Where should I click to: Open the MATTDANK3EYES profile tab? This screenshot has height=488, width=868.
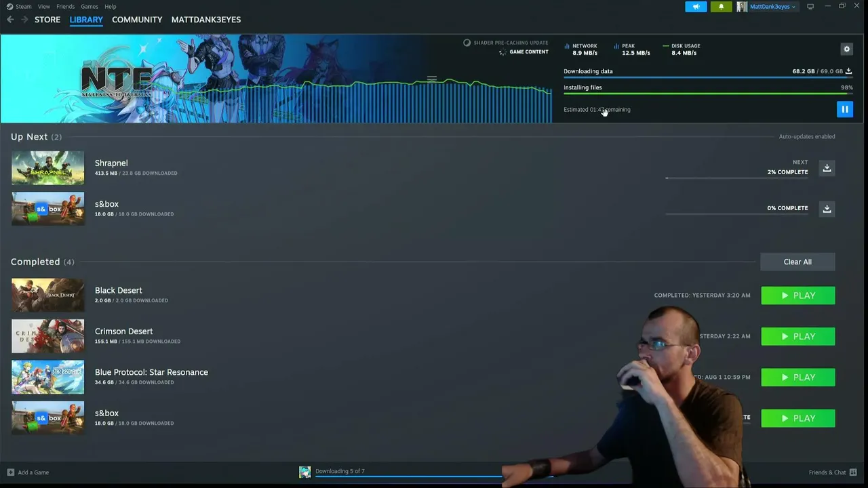[206, 20]
